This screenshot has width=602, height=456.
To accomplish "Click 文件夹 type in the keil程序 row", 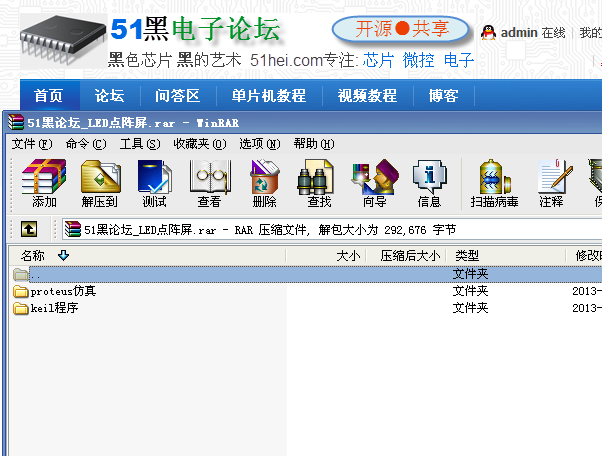I will [x=470, y=308].
